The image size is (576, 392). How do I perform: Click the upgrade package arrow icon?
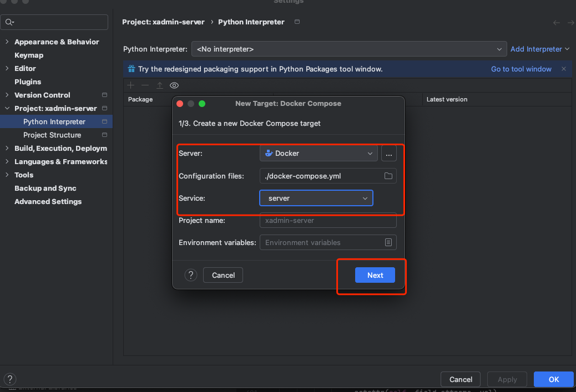[160, 85]
